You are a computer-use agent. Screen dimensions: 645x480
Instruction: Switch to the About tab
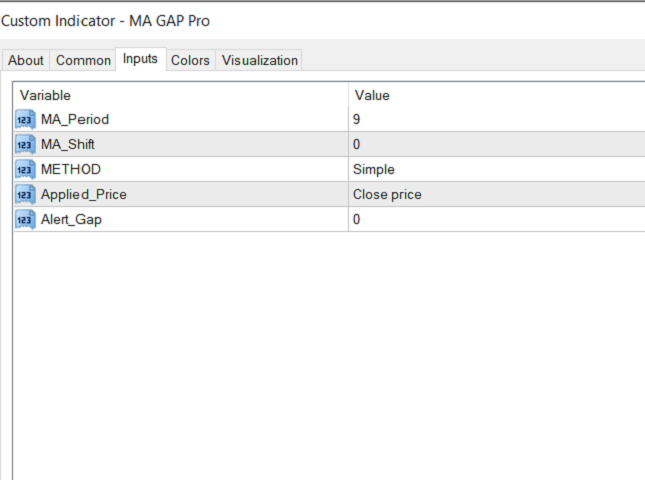[x=26, y=60]
